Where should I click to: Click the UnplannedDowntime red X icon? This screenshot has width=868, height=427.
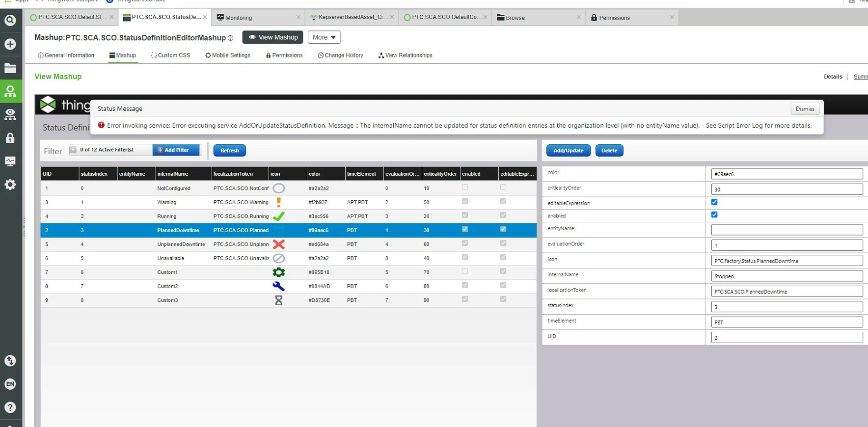click(279, 244)
